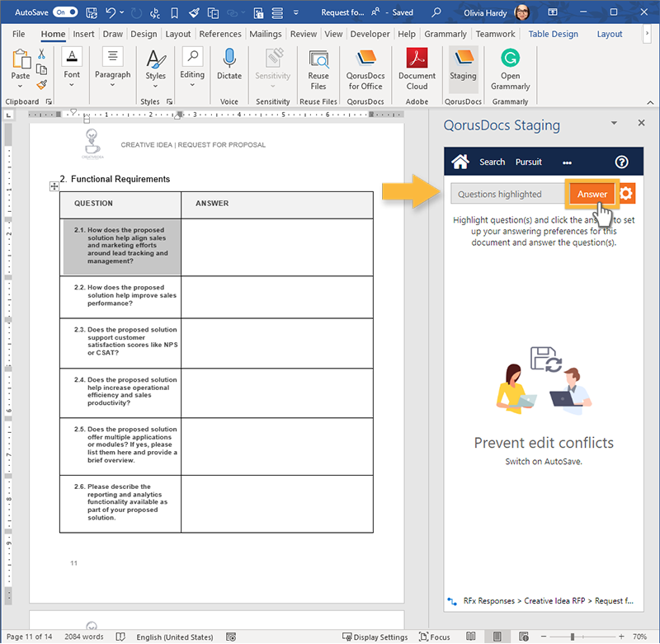Select the Format Painter brush
This screenshot has height=644, width=660.
click(x=42, y=85)
